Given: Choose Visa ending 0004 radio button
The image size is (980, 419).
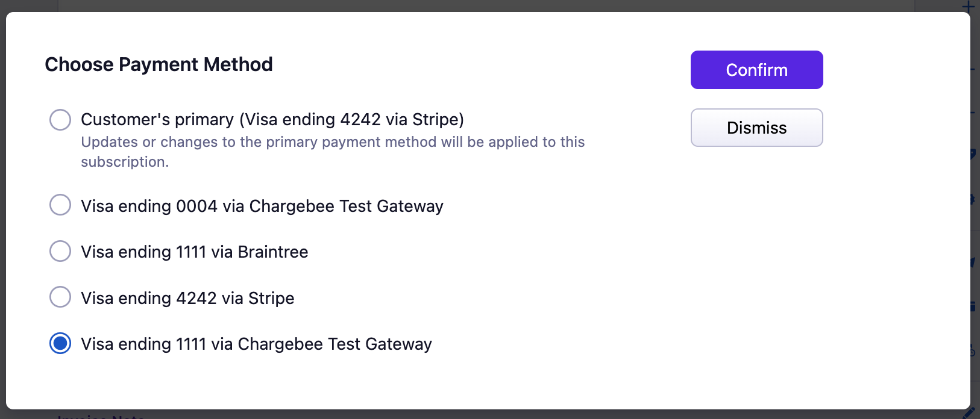Looking at the screenshot, I should point(60,205).
